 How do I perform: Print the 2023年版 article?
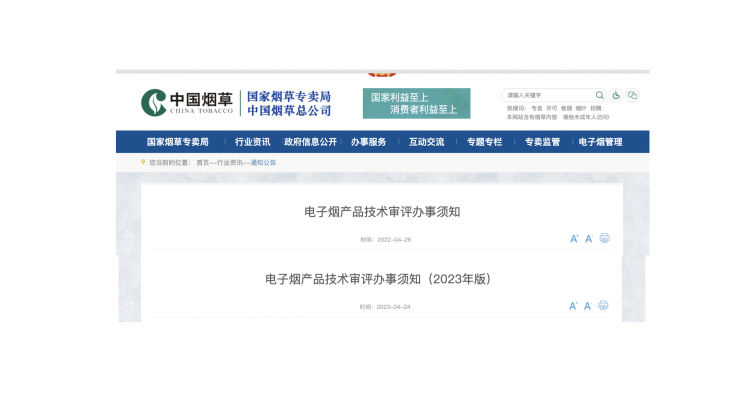tap(603, 305)
